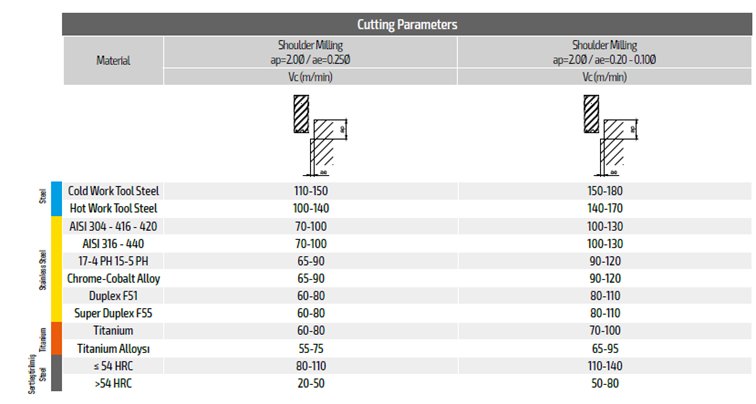Click the 150-180 cutting speed value
This screenshot has height=404, width=756.
(x=603, y=190)
